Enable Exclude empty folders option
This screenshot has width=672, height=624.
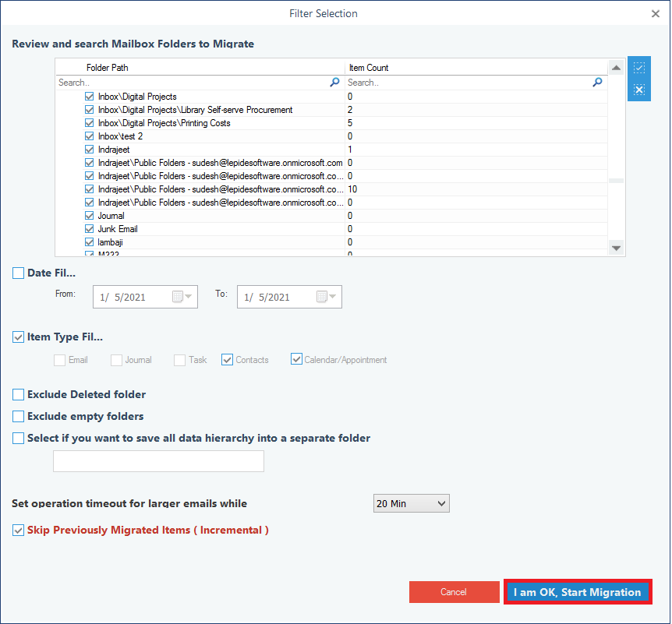(x=18, y=416)
